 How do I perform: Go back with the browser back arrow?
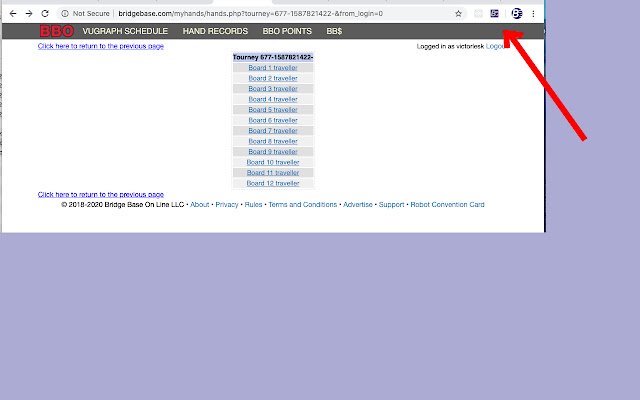13,13
